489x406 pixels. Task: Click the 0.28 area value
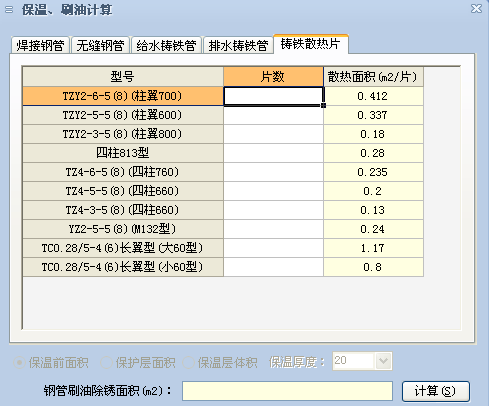pyautogui.click(x=373, y=153)
